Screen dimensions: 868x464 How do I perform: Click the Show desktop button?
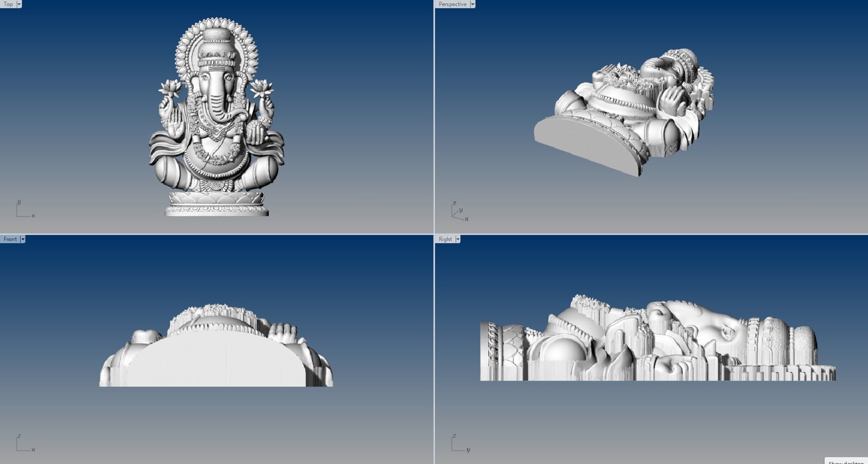[846, 461]
